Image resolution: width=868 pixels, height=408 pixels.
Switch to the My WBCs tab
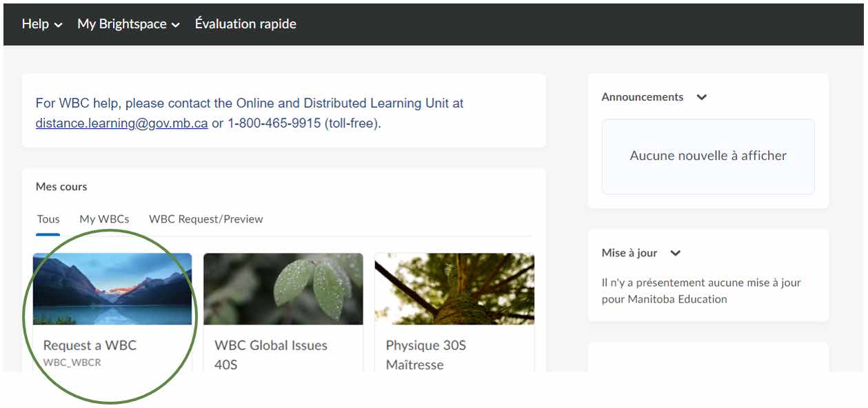pos(104,219)
